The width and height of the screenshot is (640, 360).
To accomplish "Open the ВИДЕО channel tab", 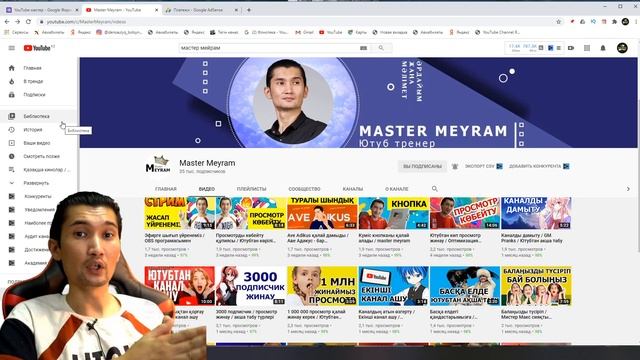I will point(207,189).
